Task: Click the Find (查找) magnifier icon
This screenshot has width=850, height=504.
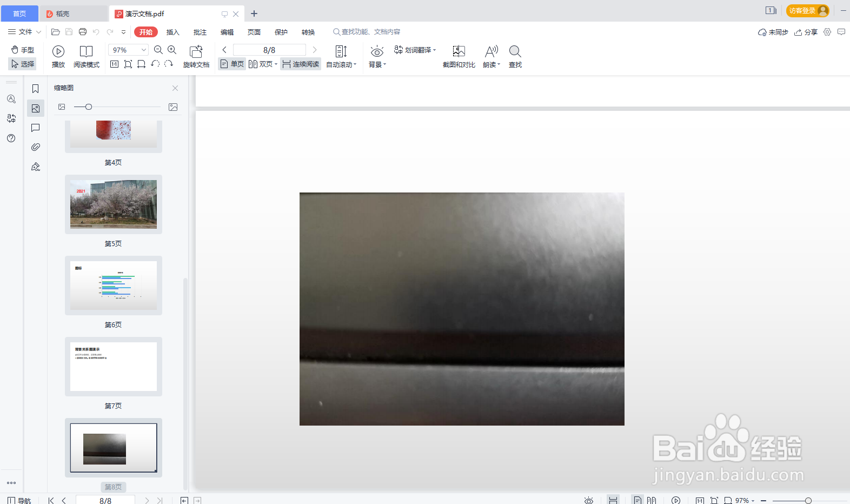Action: coord(515,51)
